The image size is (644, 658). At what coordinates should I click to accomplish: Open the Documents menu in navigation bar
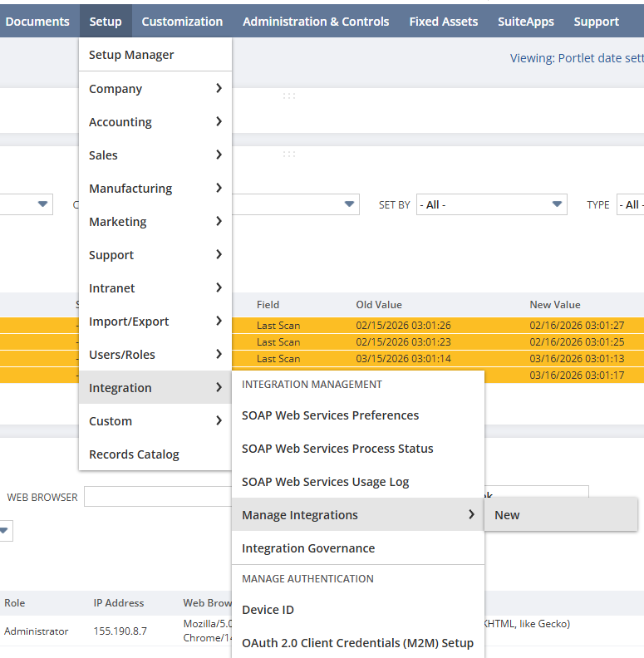(37, 22)
